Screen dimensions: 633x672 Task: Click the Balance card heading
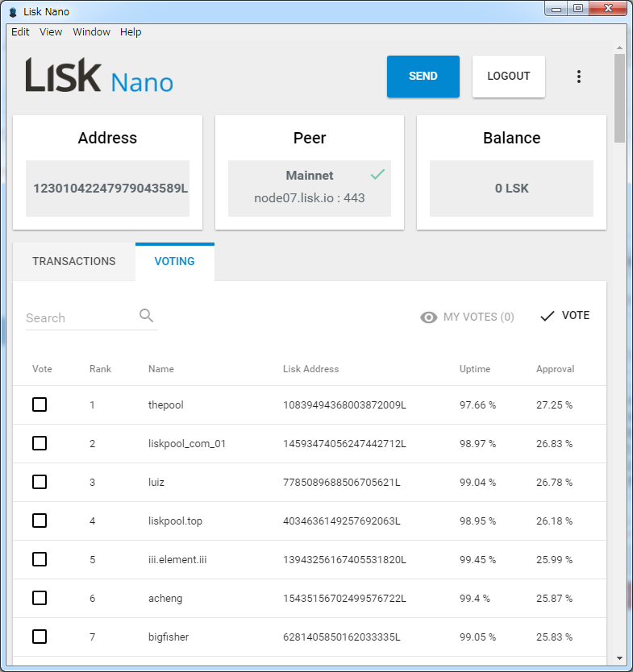coord(511,138)
